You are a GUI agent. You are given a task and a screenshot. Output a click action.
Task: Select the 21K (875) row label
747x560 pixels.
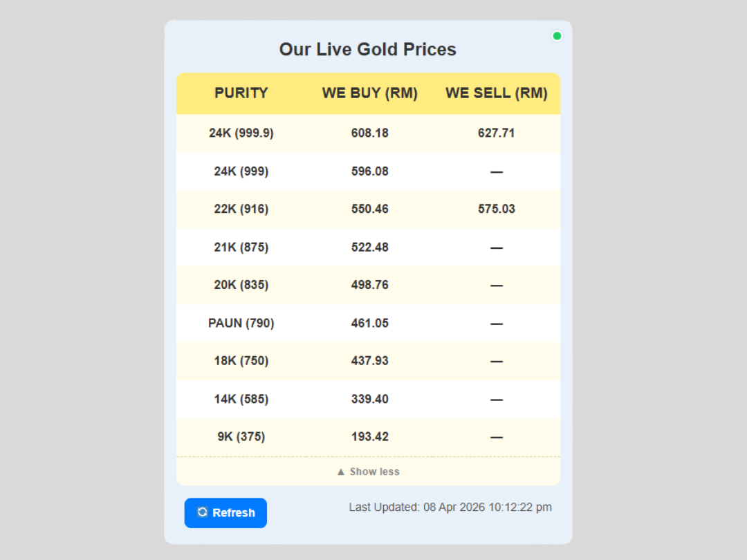coord(241,247)
